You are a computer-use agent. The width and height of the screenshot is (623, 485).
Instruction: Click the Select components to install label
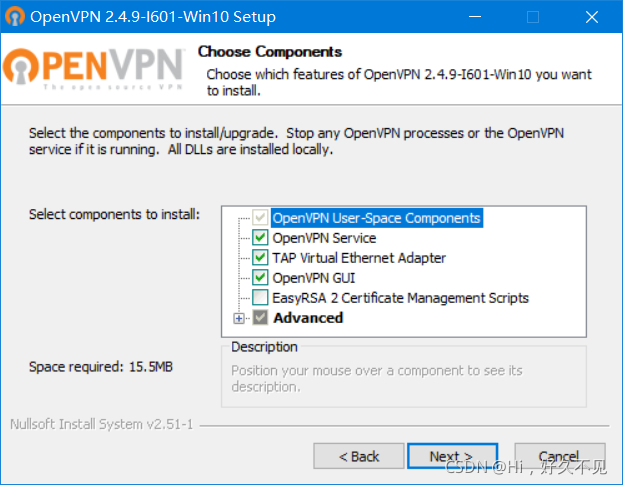pyautogui.click(x=114, y=214)
